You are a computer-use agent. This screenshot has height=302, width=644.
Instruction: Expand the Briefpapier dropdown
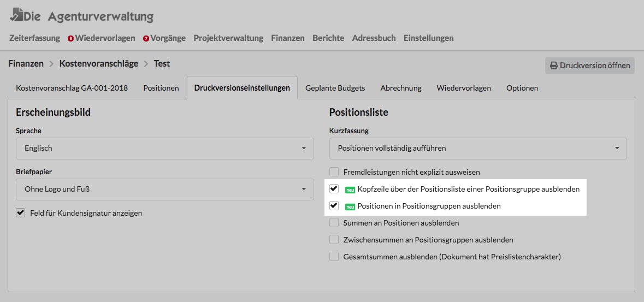[x=165, y=190]
